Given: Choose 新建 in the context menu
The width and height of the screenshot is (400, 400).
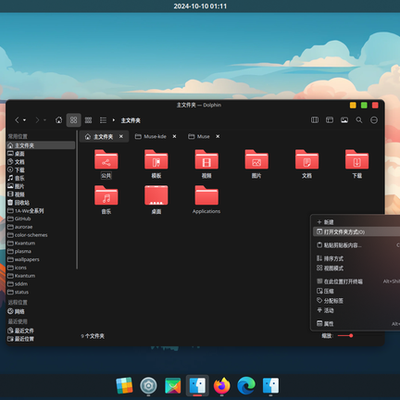Looking at the screenshot, I should [357, 222].
